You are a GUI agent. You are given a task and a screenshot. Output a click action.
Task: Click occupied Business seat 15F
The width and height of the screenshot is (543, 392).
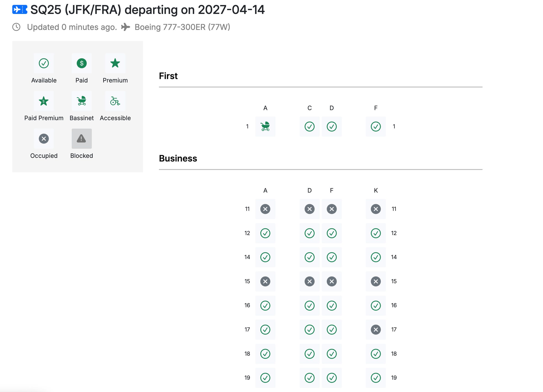click(332, 281)
